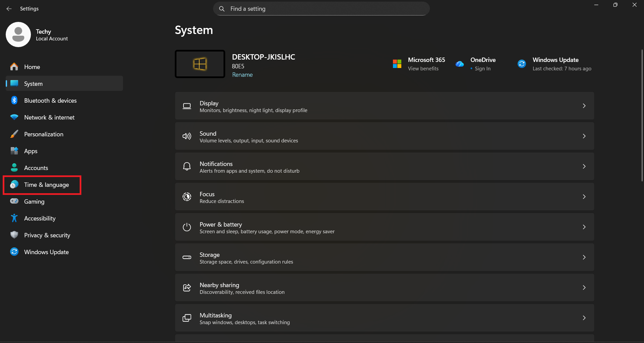The width and height of the screenshot is (644, 343).
Task: Open Power & battery chevron arrow
Action: tap(584, 227)
